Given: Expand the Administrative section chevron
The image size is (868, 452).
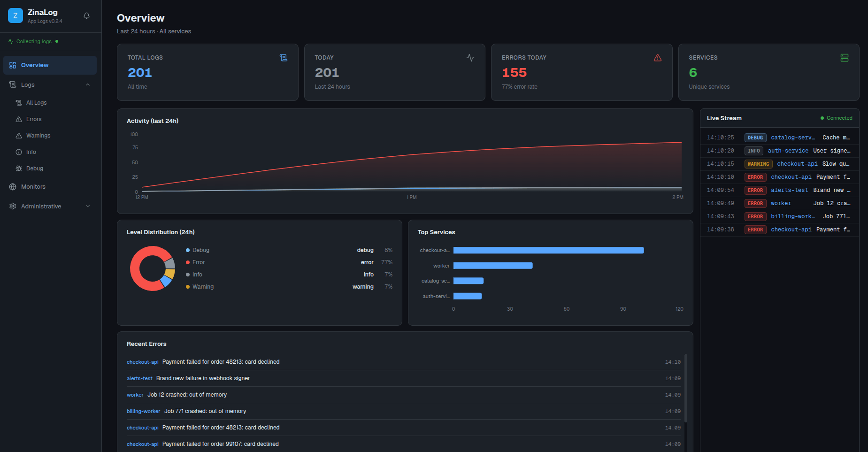Looking at the screenshot, I should [88, 207].
